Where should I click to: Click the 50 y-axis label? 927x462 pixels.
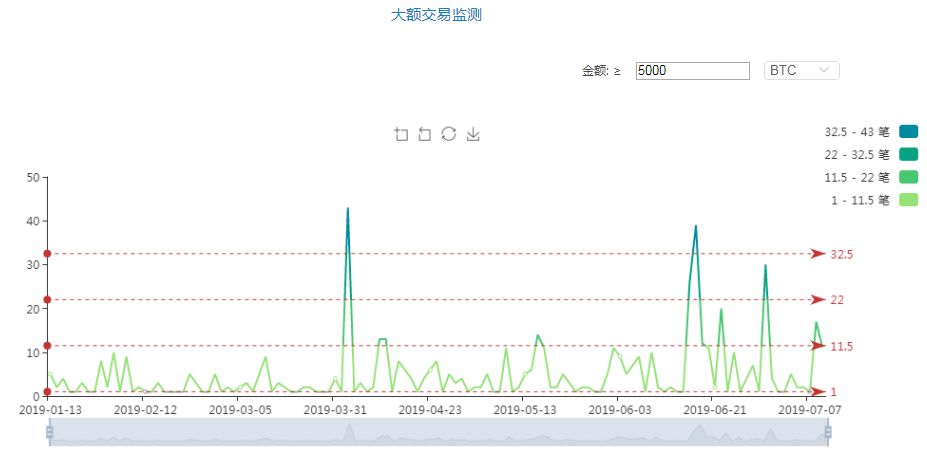click(33, 177)
